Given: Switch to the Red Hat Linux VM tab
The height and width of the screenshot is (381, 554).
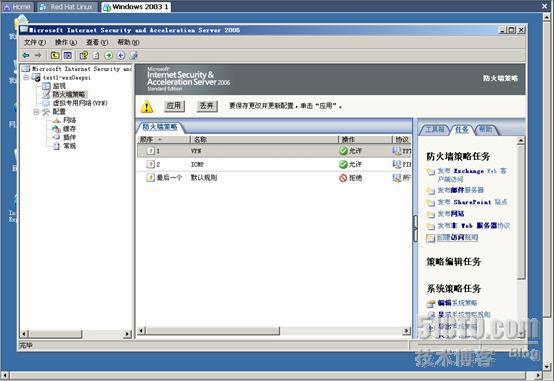Looking at the screenshot, I should [67, 7].
